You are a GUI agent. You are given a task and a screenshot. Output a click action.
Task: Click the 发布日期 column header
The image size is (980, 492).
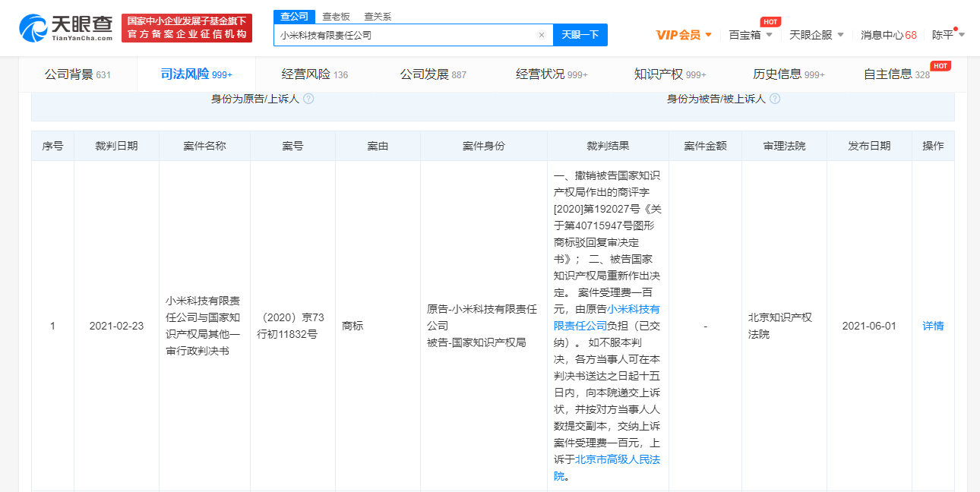click(x=869, y=146)
